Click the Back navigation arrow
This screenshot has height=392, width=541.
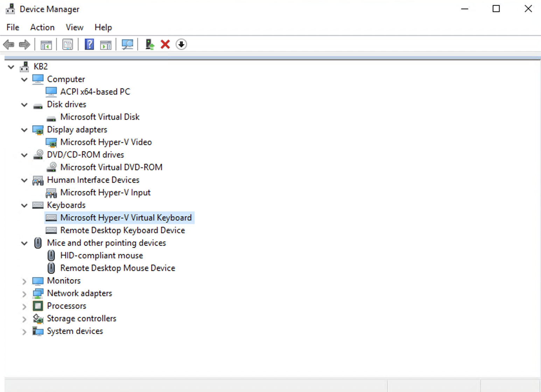pyautogui.click(x=8, y=44)
